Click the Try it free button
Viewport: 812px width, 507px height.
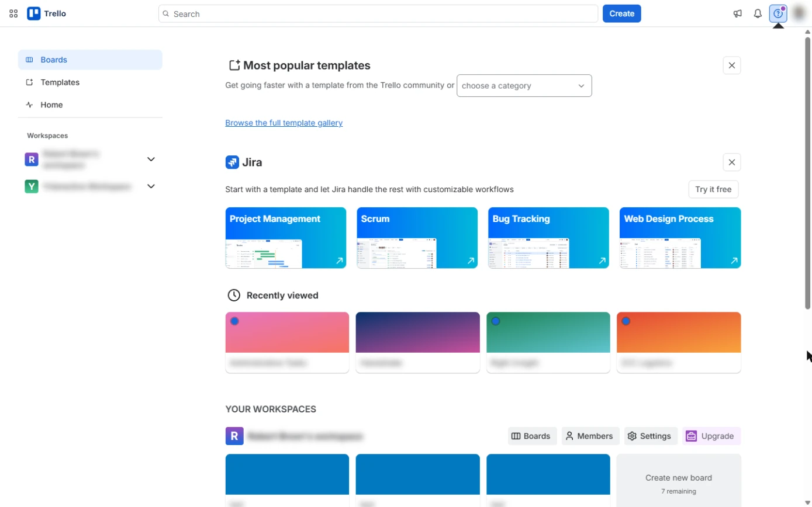tap(713, 189)
